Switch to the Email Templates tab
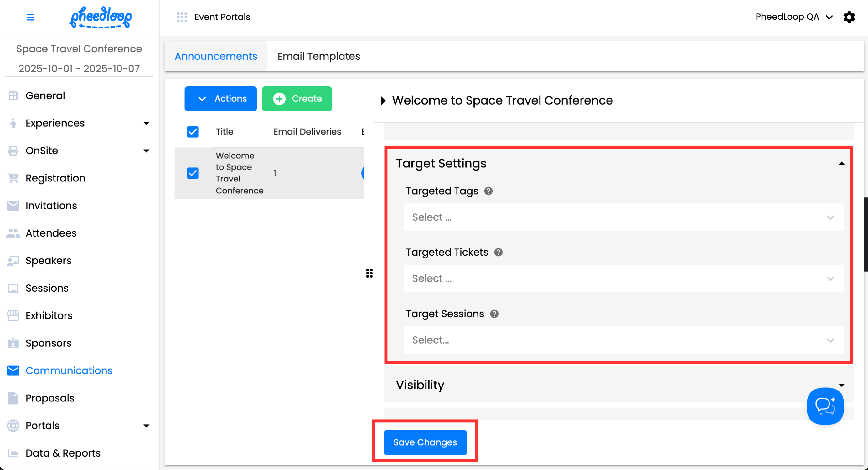The image size is (868, 470). tap(318, 56)
